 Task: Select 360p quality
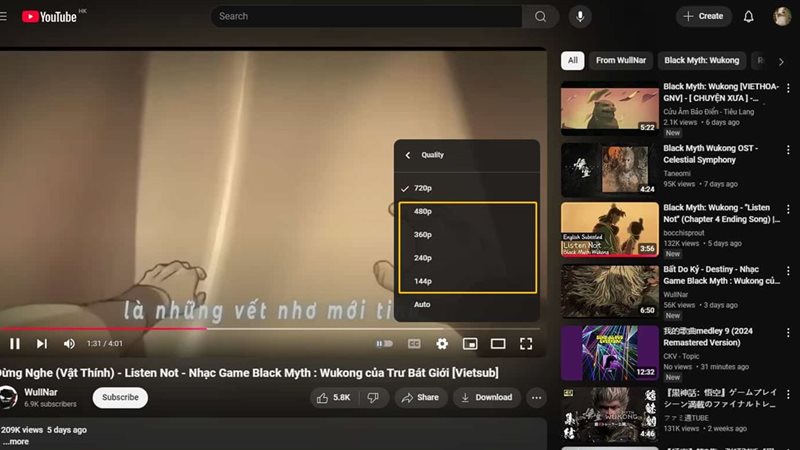467,235
